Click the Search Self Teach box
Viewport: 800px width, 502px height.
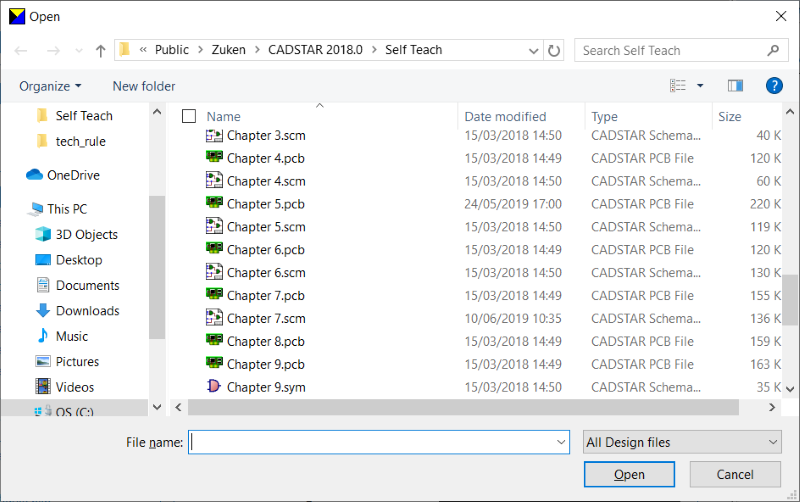(681, 51)
